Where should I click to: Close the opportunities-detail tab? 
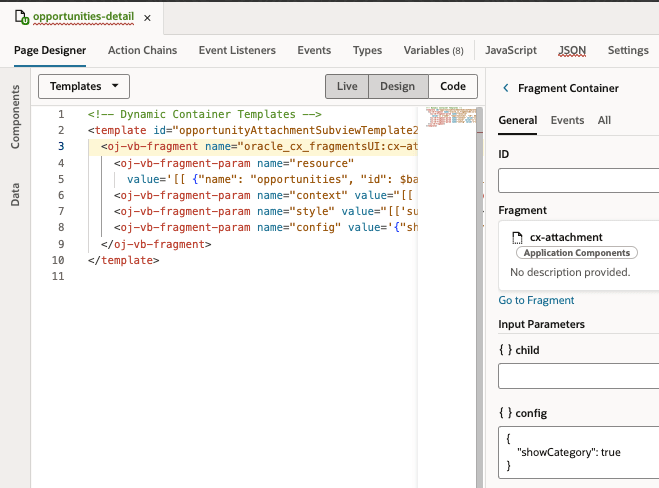(148, 18)
